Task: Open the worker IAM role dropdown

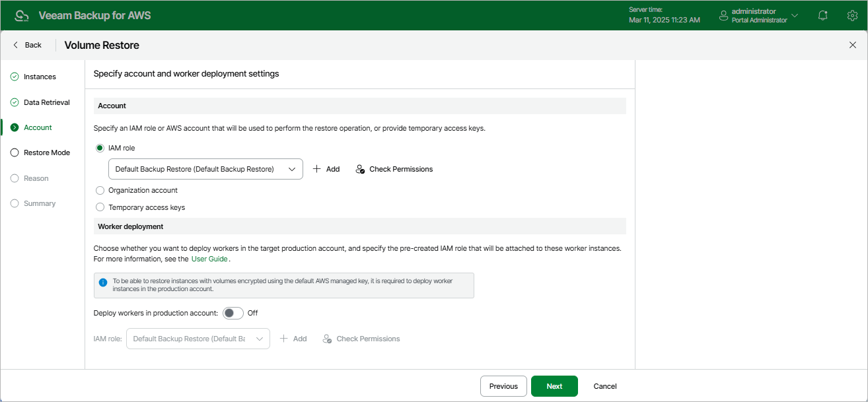Action: pos(260,339)
